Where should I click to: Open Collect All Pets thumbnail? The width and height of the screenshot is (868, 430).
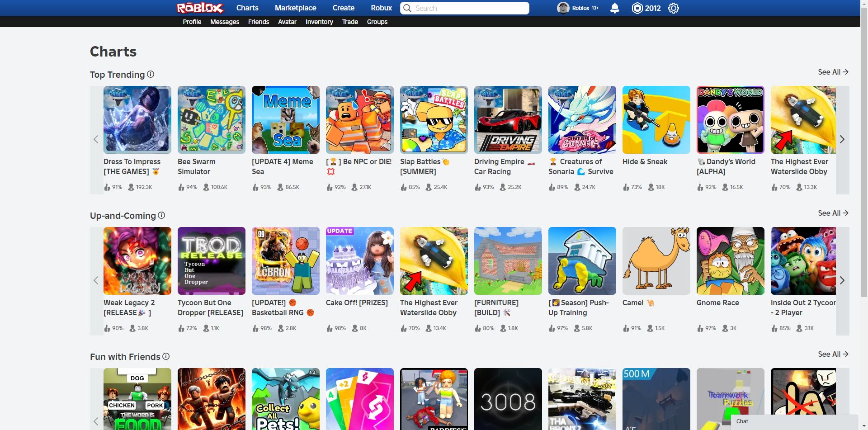pyautogui.click(x=286, y=399)
